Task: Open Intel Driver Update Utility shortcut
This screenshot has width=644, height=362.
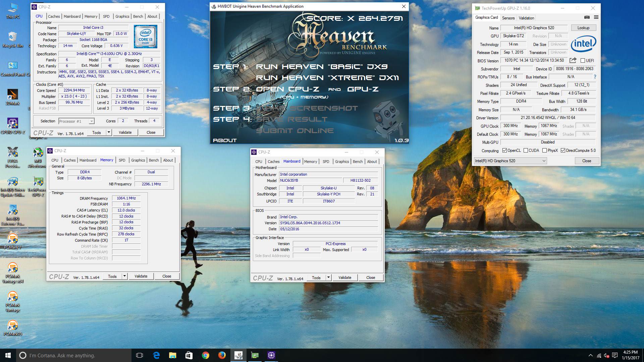Action: 13,187
